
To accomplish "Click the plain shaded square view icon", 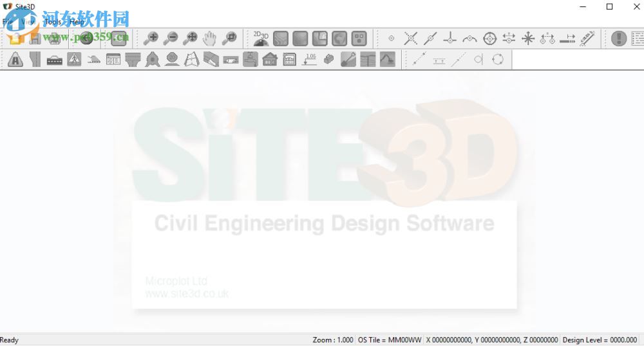I will click(300, 39).
